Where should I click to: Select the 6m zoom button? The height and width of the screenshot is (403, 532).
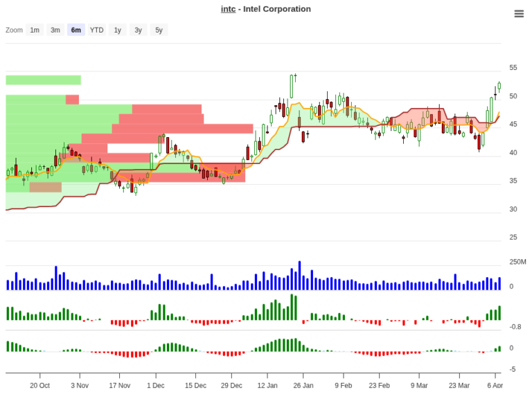(76, 30)
